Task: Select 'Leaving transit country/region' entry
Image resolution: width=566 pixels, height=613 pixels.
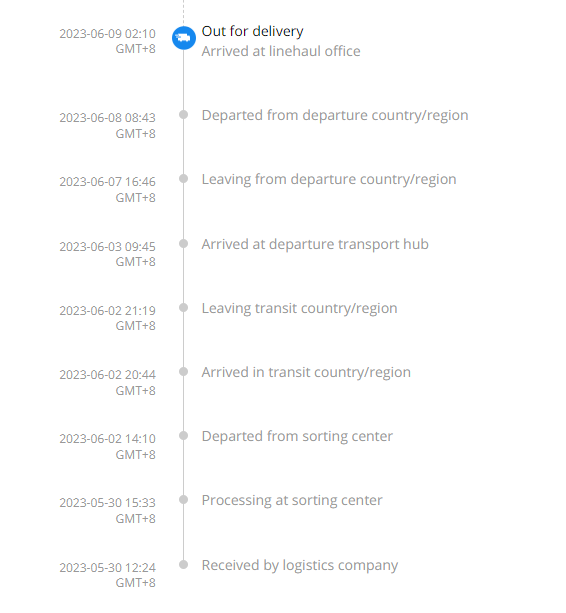Action: [299, 308]
